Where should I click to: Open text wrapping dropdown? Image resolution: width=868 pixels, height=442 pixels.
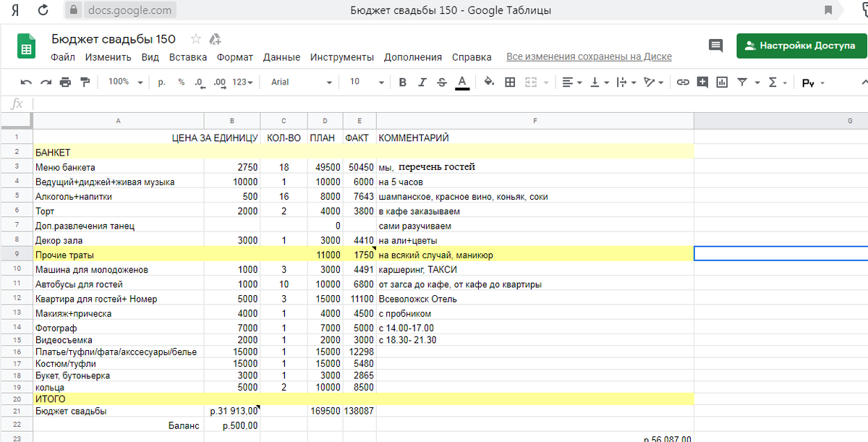point(626,82)
